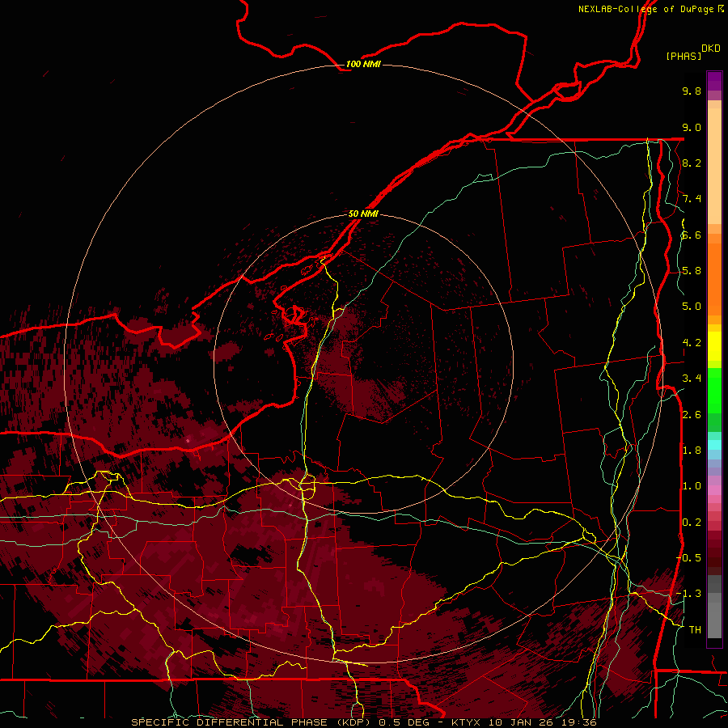This screenshot has height=728, width=728.
Task: Click the TH threshold label on the legend
Action: tap(695, 630)
